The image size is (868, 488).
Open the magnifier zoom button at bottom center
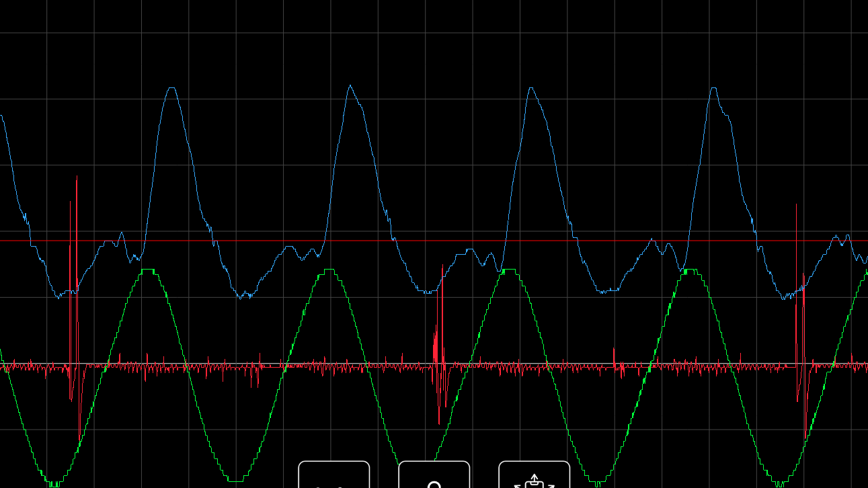(x=434, y=476)
